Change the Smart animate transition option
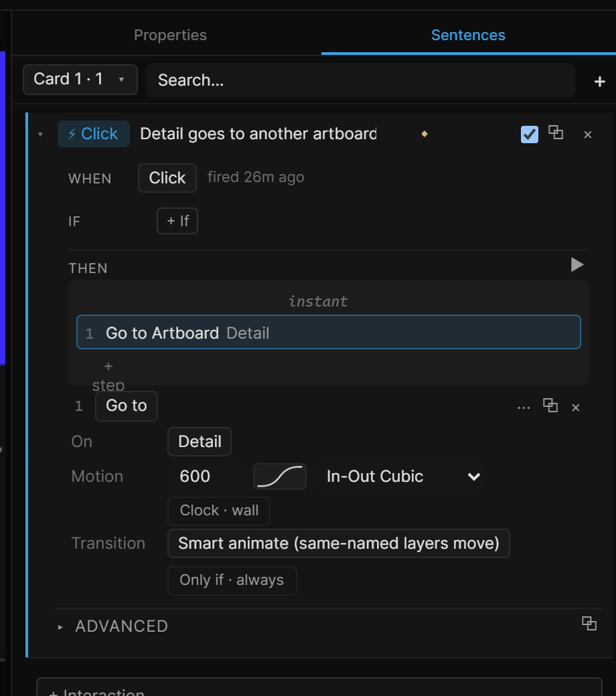616x696 pixels. point(338,543)
